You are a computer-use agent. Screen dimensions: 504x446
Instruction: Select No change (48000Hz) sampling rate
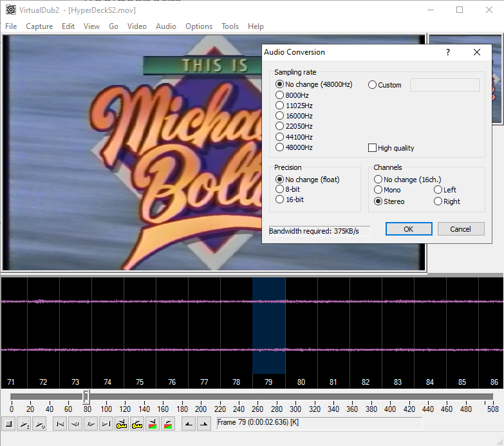pos(314,84)
